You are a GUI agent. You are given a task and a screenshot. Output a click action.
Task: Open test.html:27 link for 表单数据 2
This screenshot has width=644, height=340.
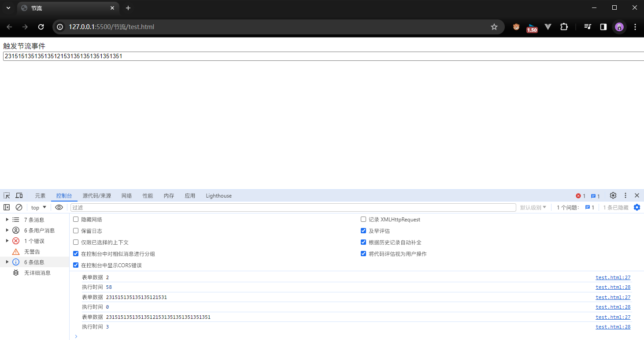click(x=613, y=277)
